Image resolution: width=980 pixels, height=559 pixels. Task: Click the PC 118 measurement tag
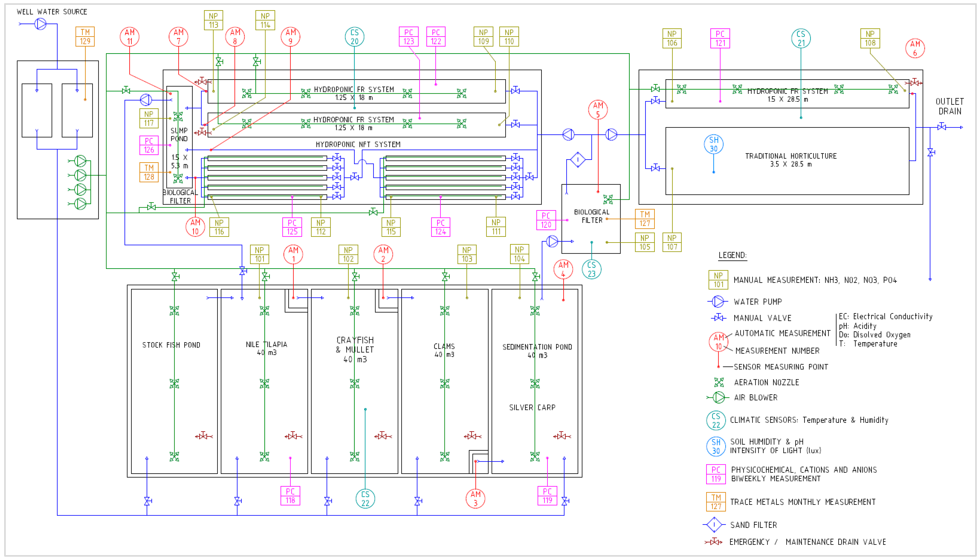pos(290,496)
